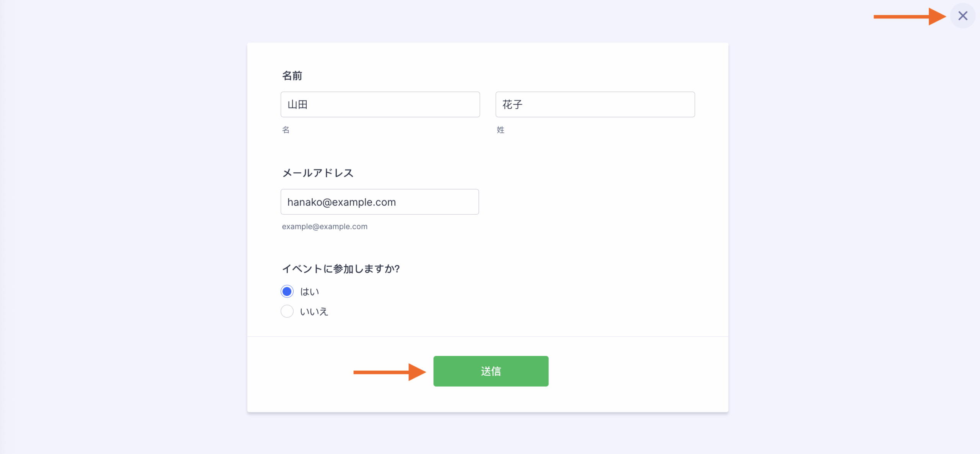Close the form preview with X icon
The height and width of the screenshot is (454, 980).
click(x=962, y=16)
